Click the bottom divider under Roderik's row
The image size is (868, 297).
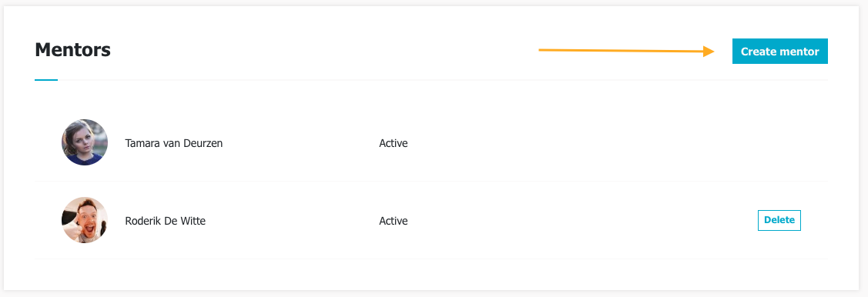click(x=431, y=259)
